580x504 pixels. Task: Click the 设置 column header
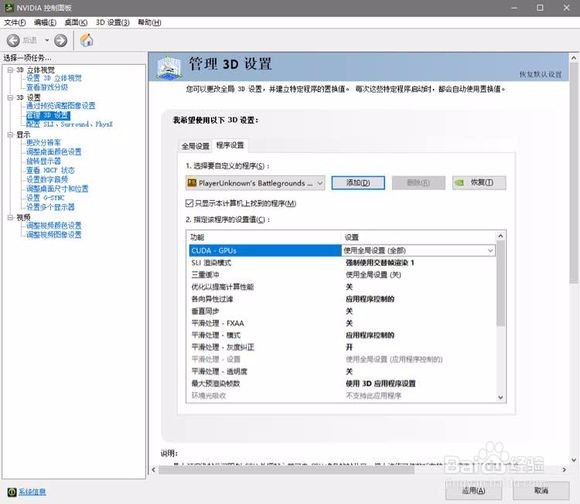coord(419,237)
